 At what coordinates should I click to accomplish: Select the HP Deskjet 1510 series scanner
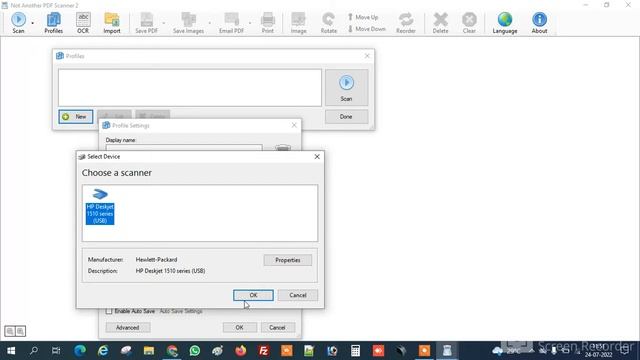tap(100, 207)
